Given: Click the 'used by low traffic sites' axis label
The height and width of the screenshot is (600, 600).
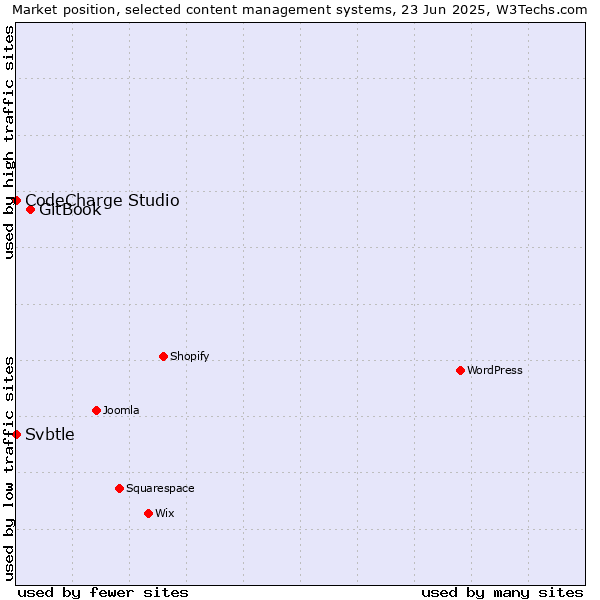Looking at the screenshot, I should point(9,469).
